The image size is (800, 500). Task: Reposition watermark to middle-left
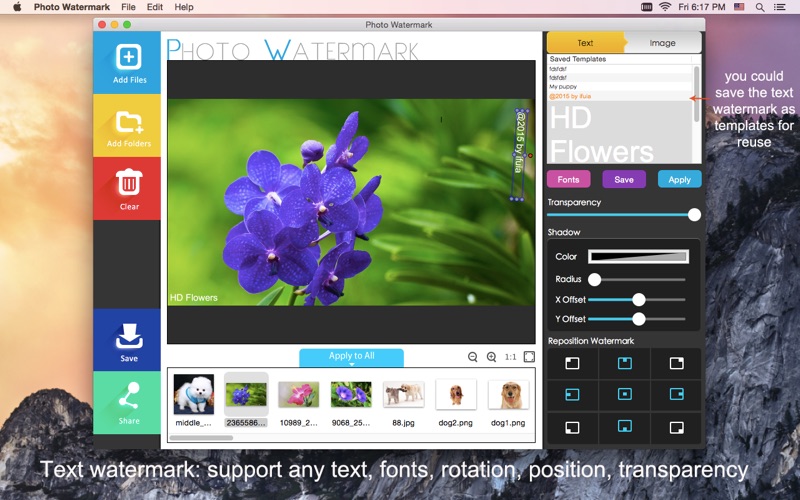pos(572,394)
